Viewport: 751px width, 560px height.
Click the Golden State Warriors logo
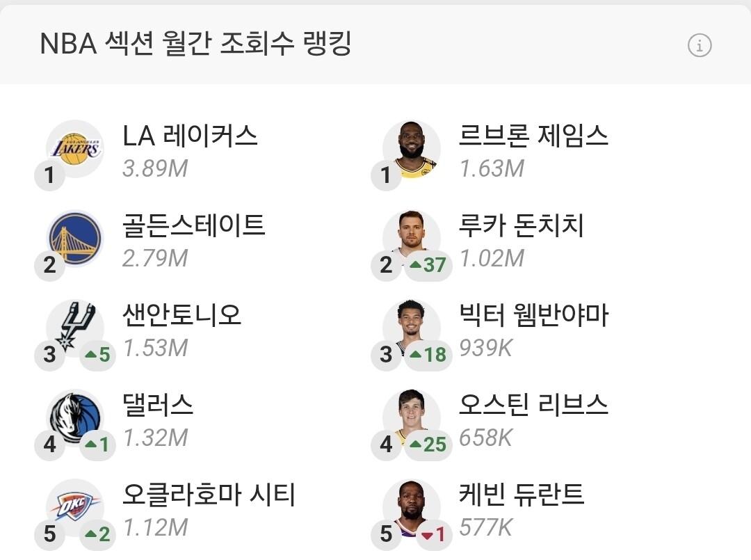(x=75, y=238)
